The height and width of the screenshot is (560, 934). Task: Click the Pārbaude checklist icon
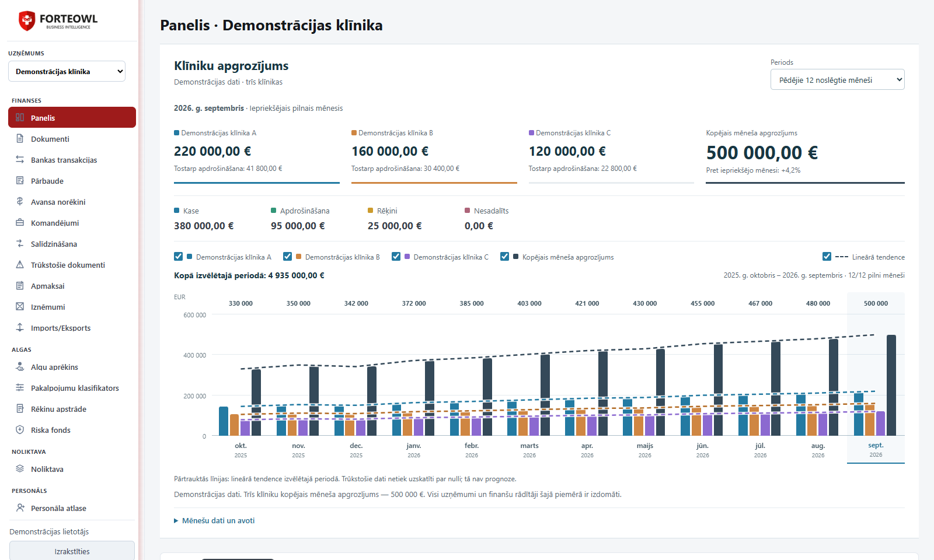(x=20, y=181)
